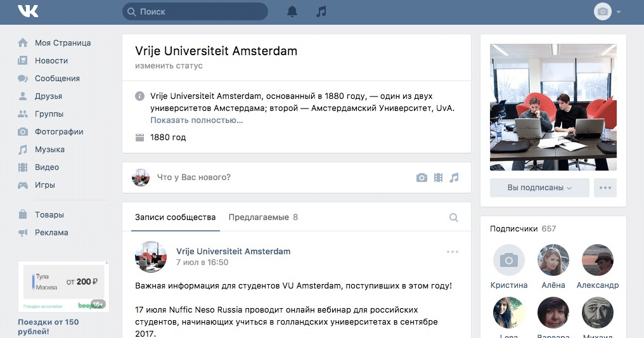Click the camera icon beside Фотографии
The height and width of the screenshot is (338, 644).
pos(23,132)
